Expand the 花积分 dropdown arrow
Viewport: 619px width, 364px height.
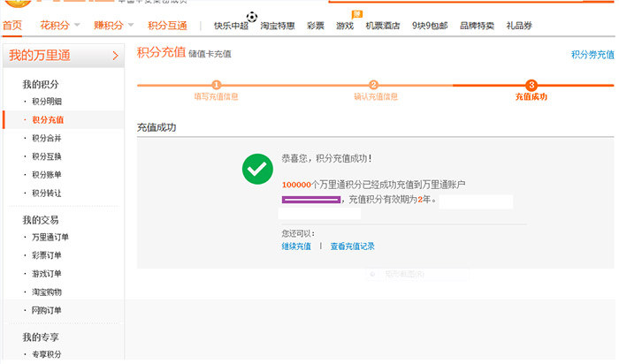pyautogui.click(x=77, y=25)
